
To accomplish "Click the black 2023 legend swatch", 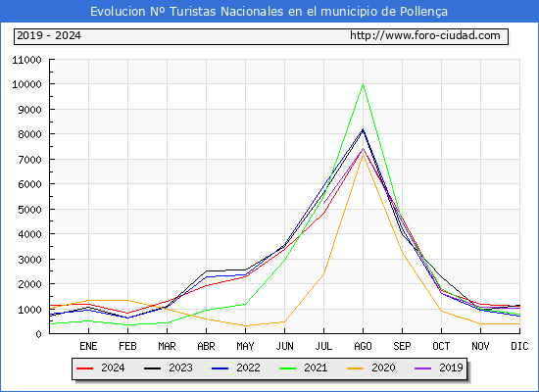I will tap(152, 368).
